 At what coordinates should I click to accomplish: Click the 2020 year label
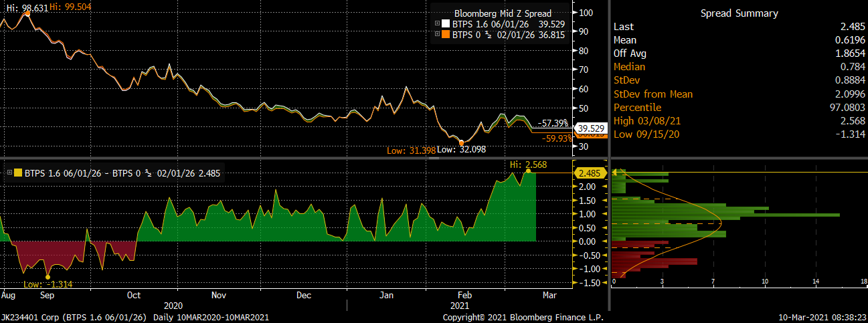point(173,304)
